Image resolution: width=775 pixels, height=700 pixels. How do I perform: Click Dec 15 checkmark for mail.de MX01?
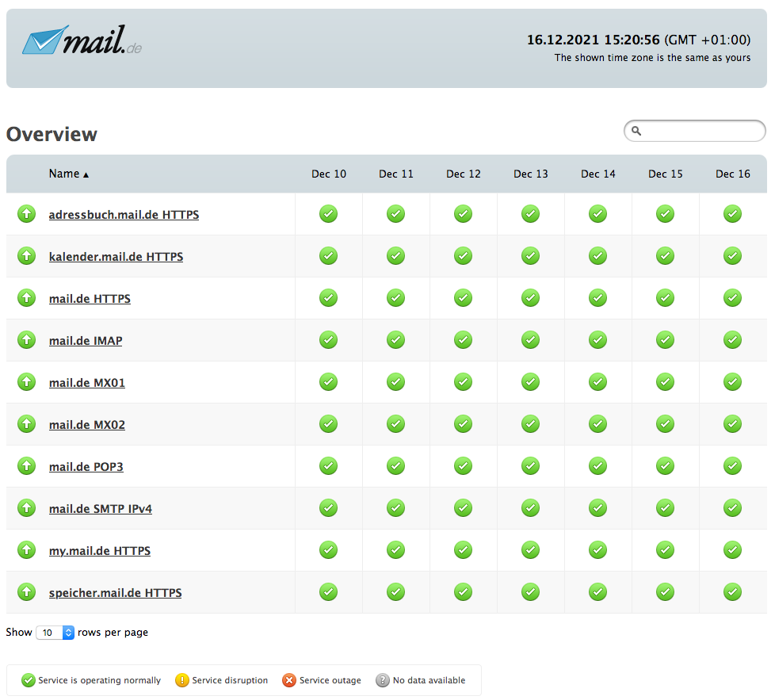pos(666,382)
